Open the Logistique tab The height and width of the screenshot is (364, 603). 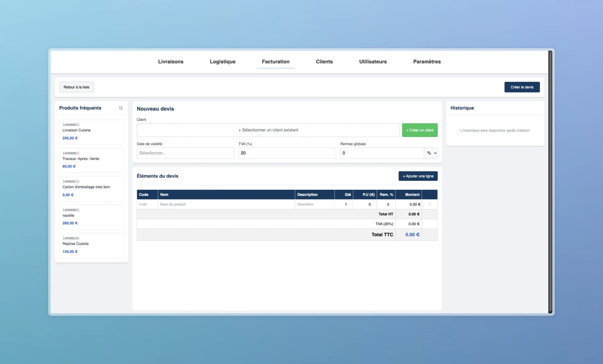point(222,62)
